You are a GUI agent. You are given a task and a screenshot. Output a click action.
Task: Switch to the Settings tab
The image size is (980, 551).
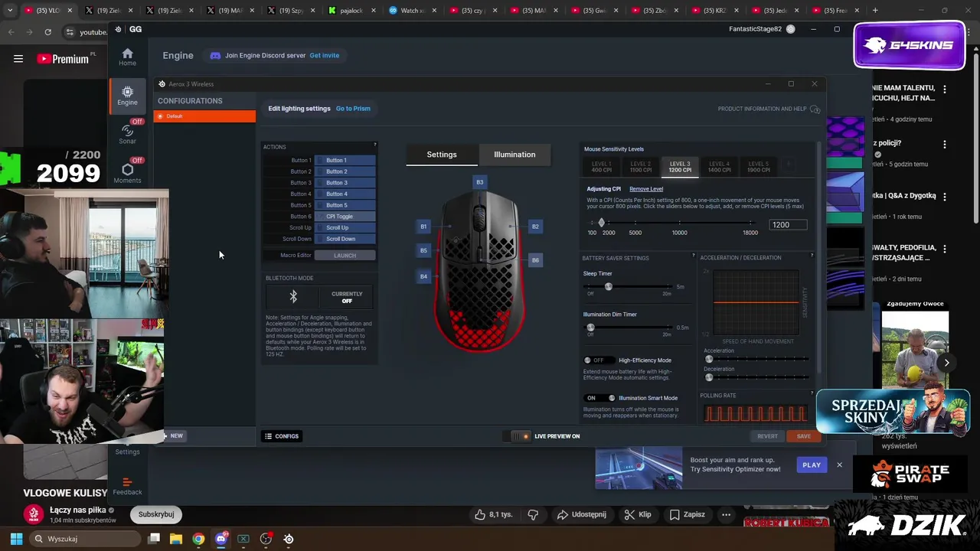(x=442, y=155)
